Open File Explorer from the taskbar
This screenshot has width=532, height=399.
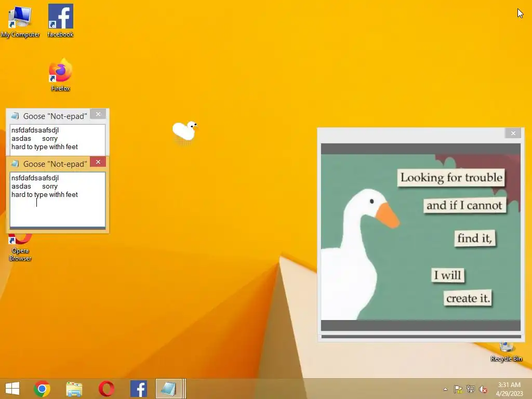(x=74, y=389)
